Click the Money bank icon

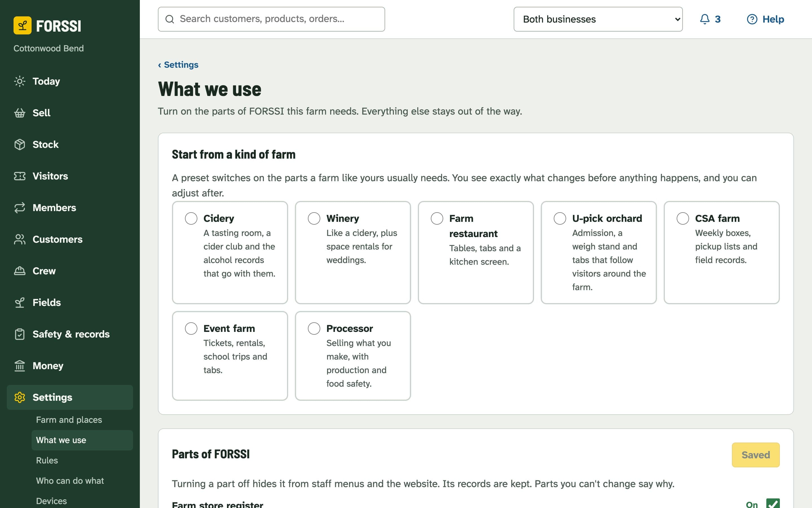click(x=20, y=365)
